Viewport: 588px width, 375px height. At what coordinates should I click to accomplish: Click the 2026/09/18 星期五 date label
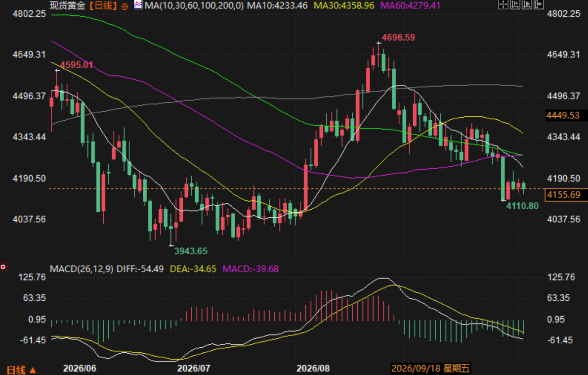tap(430, 369)
